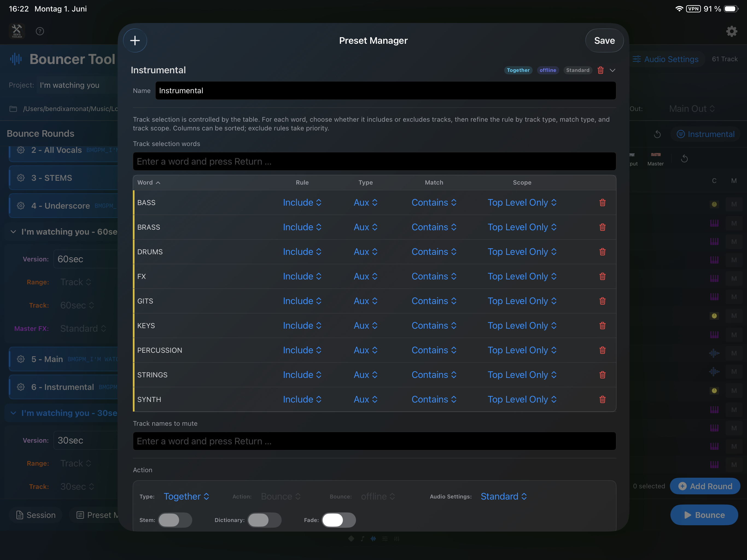747x560 pixels.
Task: Open settings gear of 6 - Instrumental
Action: 21,387
